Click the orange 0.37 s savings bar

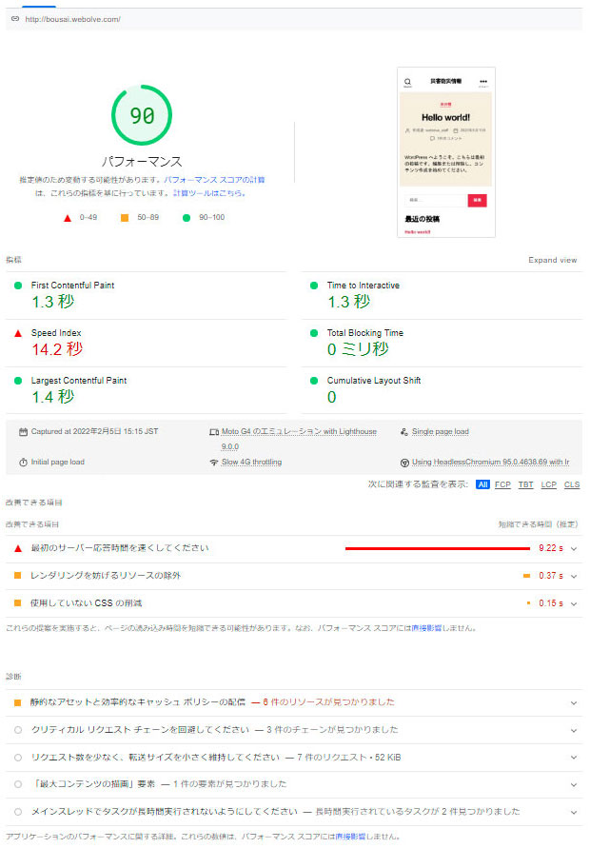click(526, 576)
